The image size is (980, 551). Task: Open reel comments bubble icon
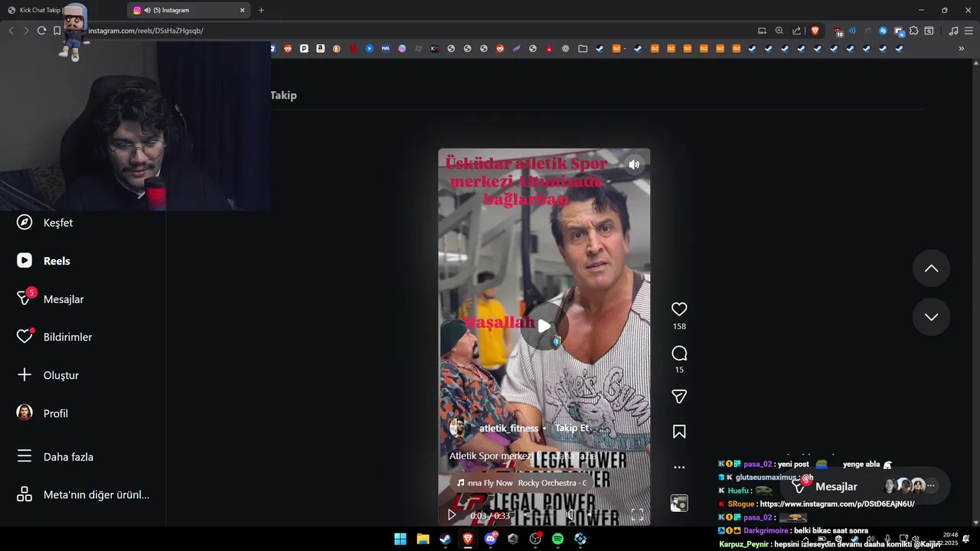click(679, 354)
